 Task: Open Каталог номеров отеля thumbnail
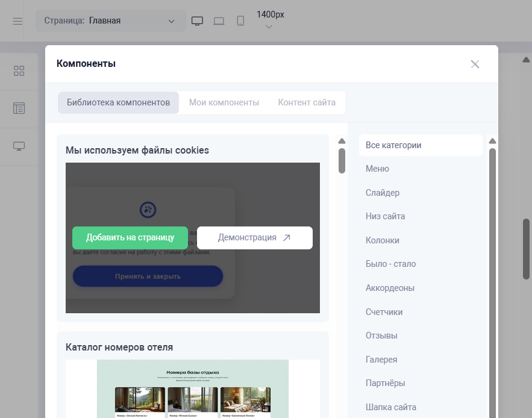[193, 388]
